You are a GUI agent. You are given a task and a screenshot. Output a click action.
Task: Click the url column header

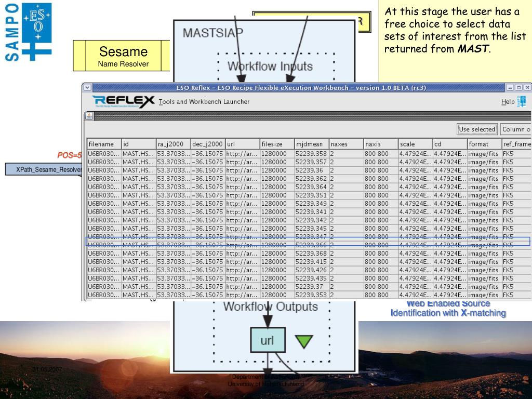tap(243, 144)
